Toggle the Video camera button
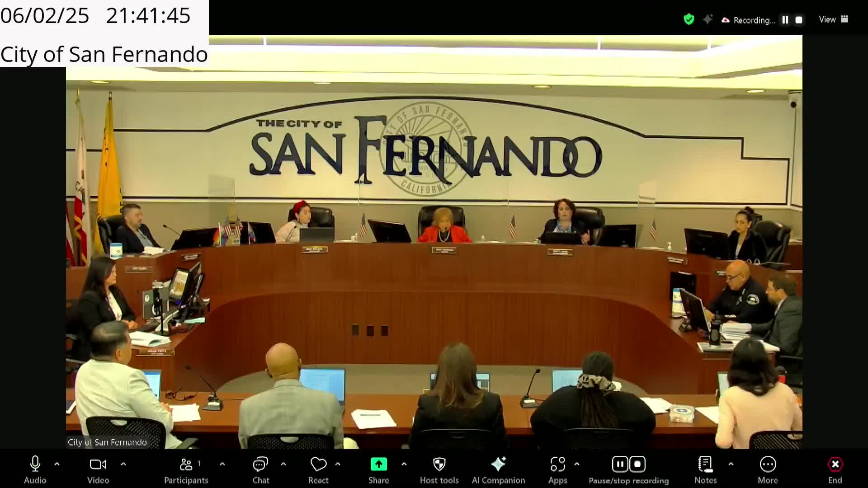Screen dimensions: 868x488 coord(98,465)
